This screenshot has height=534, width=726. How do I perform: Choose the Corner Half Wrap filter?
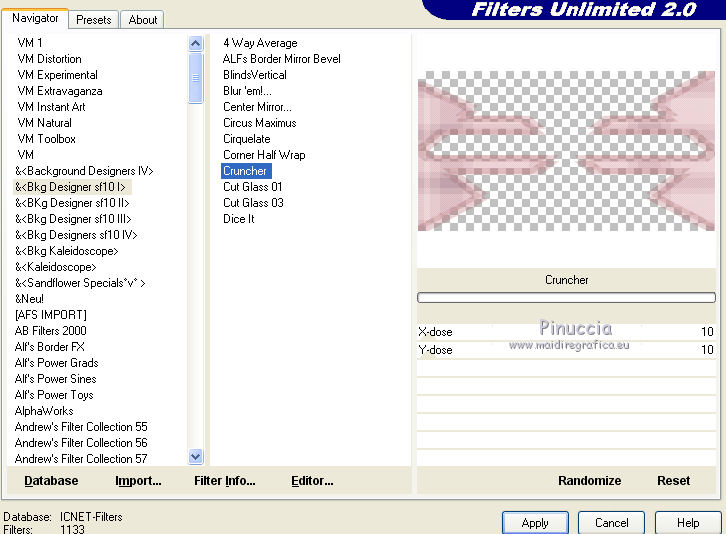(264, 155)
